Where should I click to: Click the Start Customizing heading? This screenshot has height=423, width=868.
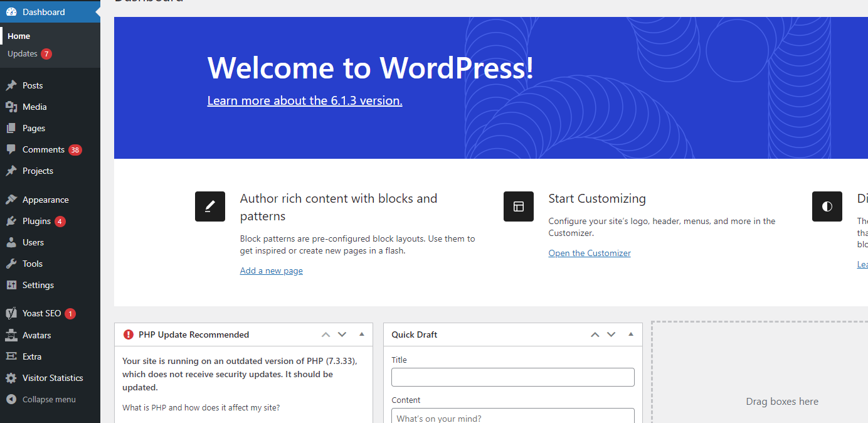point(597,198)
